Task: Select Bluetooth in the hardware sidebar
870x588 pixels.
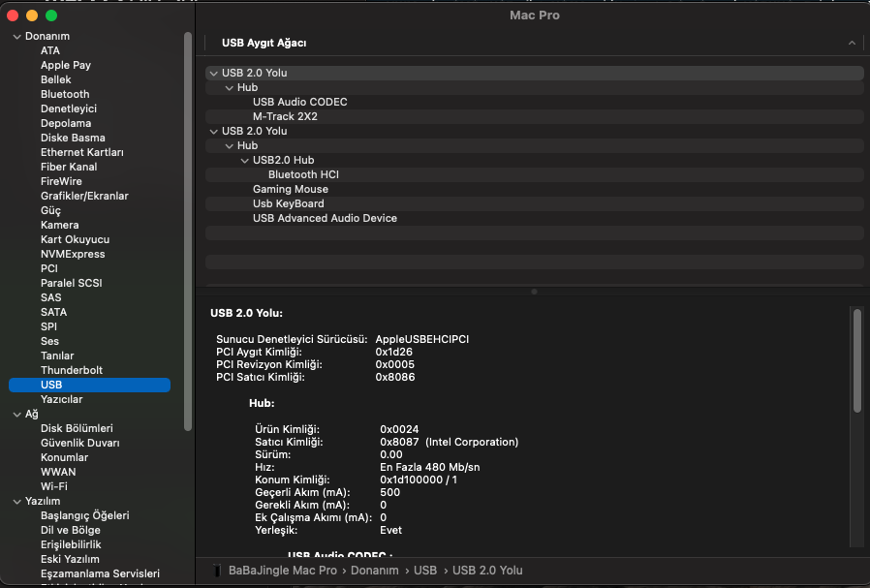Action: [x=65, y=94]
